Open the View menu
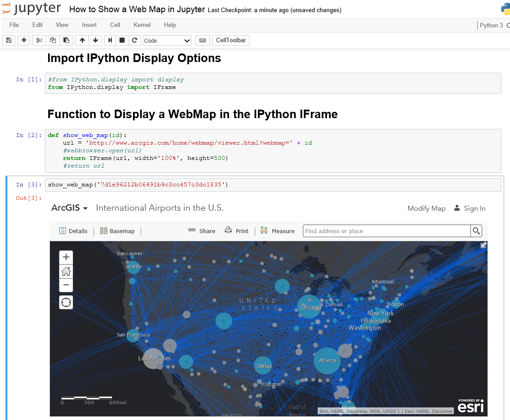510x420 pixels. pyautogui.click(x=62, y=25)
